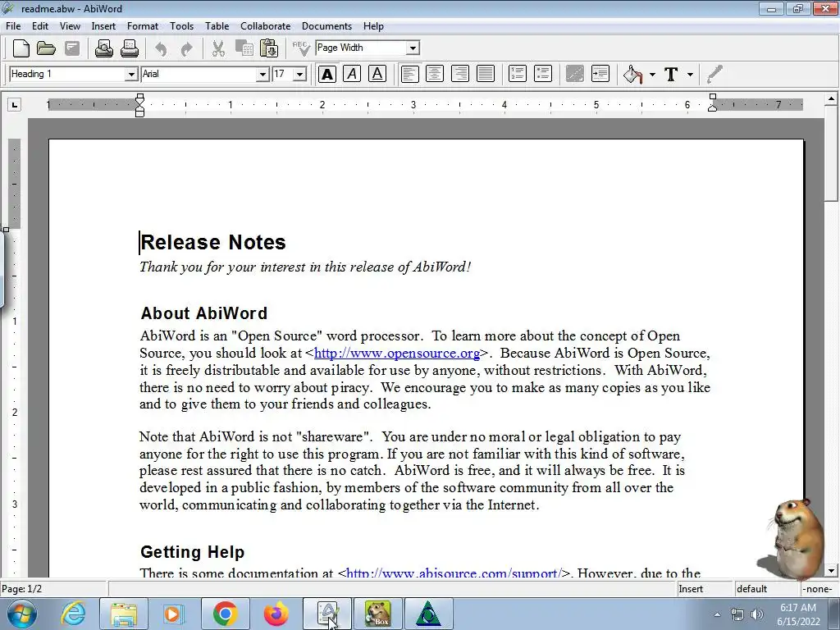Open font color dropdown arrow
The width and height of the screenshot is (840, 630).
point(690,75)
